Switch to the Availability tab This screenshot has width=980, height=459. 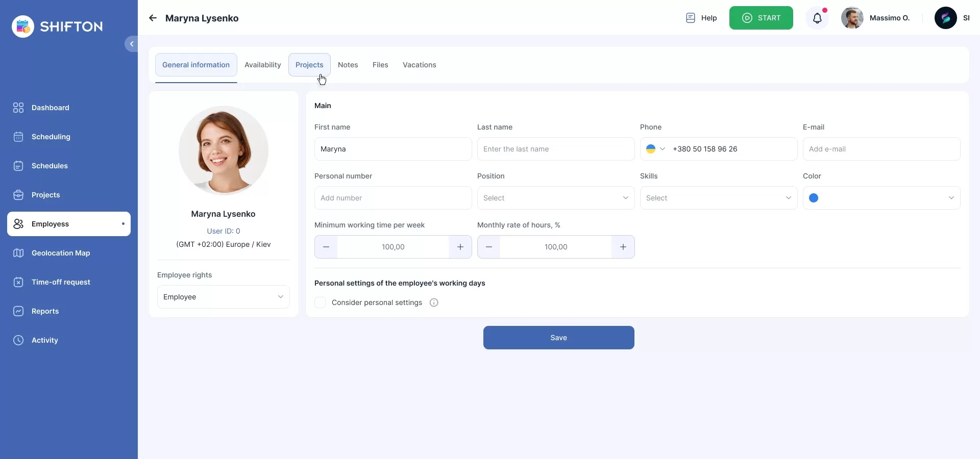(x=262, y=65)
